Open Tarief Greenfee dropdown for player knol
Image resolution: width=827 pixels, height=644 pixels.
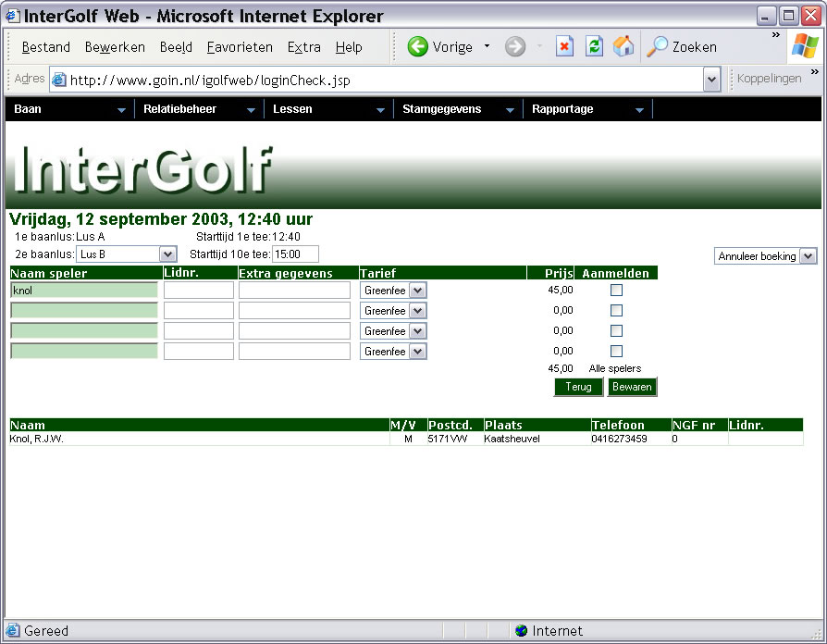418,291
